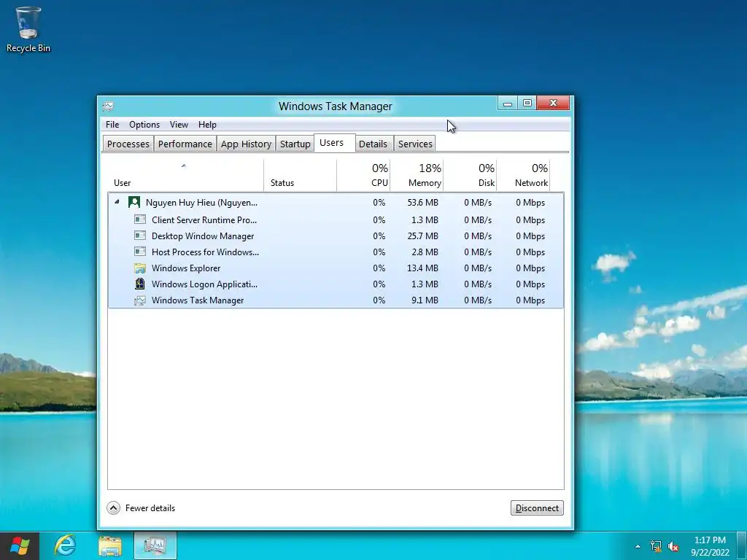Click the Task Manager taskbar button

tap(155, 545)
